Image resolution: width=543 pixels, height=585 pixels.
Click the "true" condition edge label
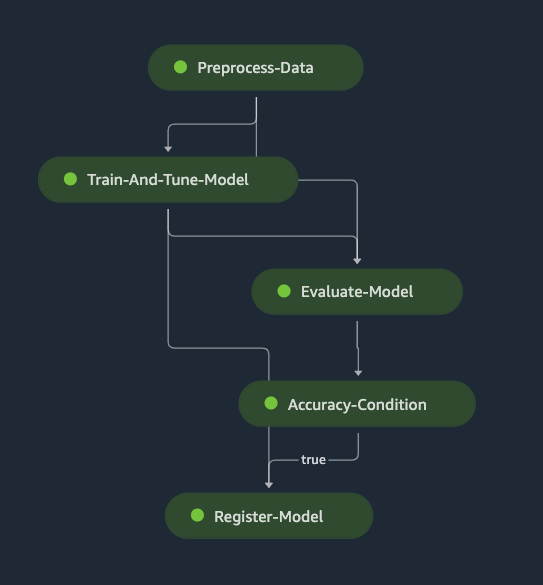(x=313, y=460)
